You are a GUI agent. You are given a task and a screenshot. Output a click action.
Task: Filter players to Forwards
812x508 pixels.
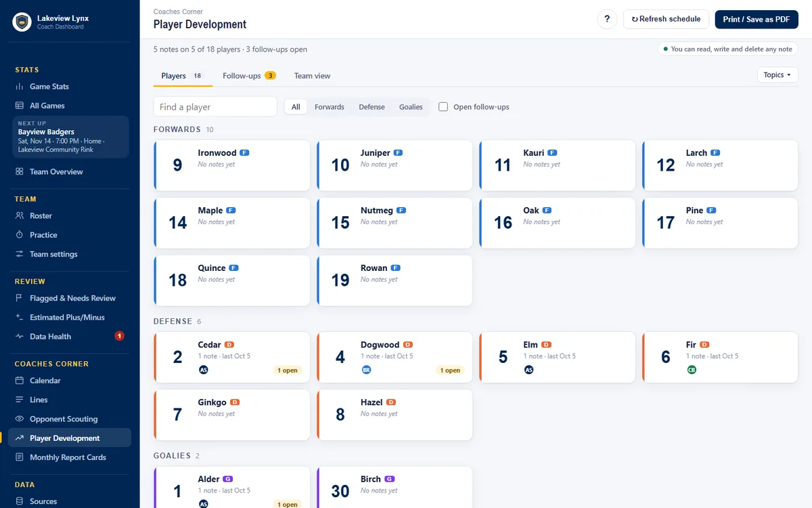pyautogui.click(x=330, y=107)
